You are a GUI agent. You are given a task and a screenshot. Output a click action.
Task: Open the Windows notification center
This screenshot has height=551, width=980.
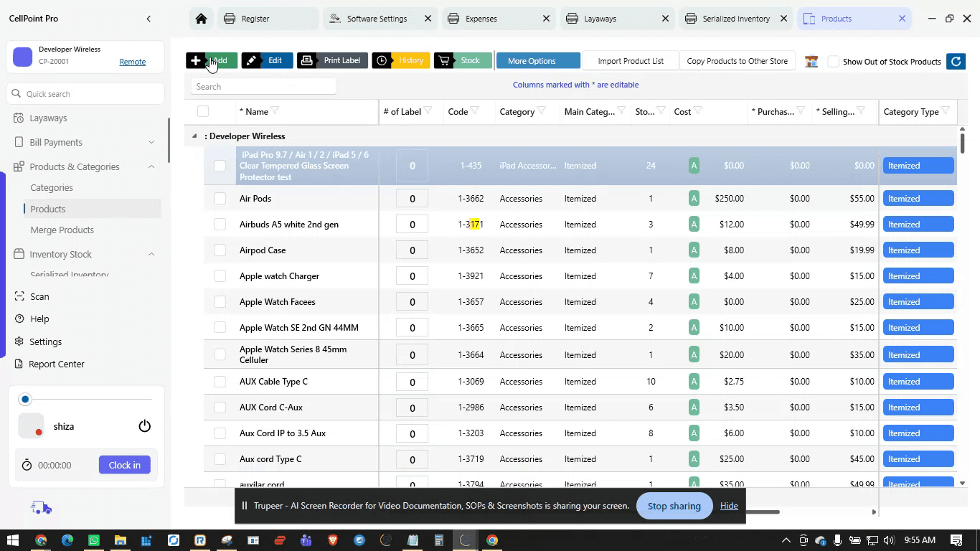(956, 540)
